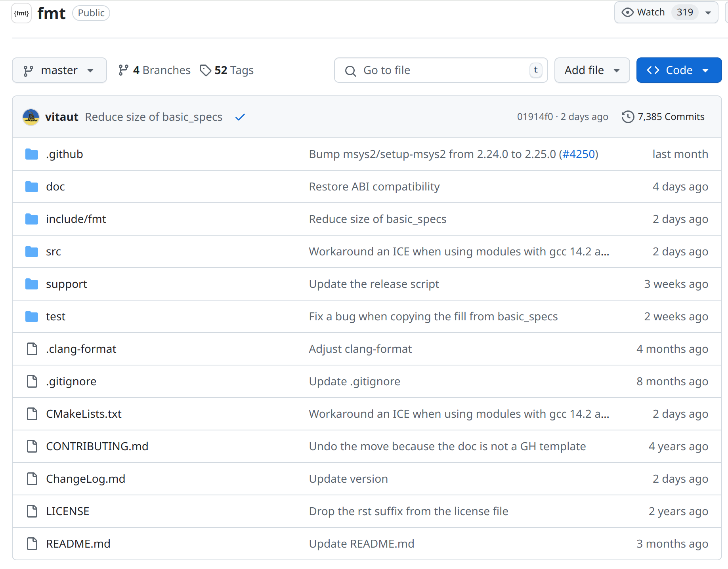Open the .clang-format file

point(81,349)
